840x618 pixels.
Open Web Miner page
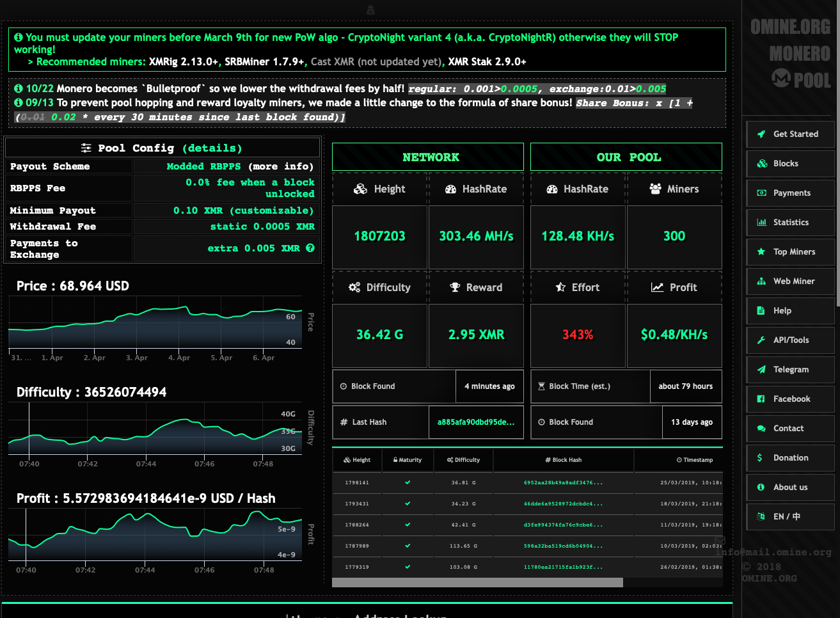[x=790, y=281]
